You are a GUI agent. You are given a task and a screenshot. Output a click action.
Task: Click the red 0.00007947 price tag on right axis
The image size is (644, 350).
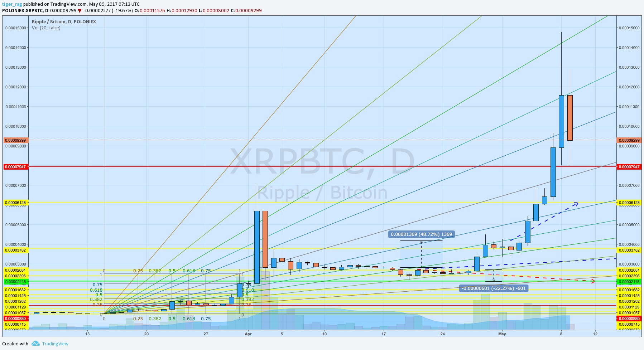click(x=629, y=167)
